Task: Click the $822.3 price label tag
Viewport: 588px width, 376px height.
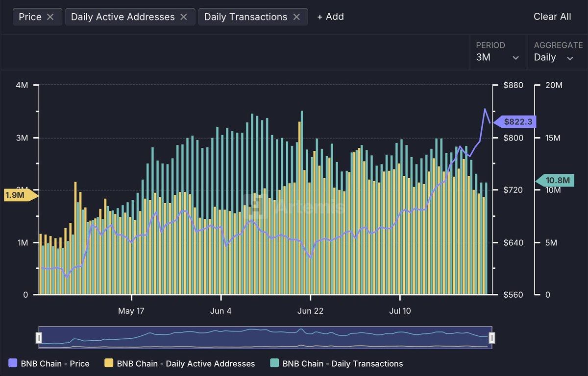Action: click(514, 122)
